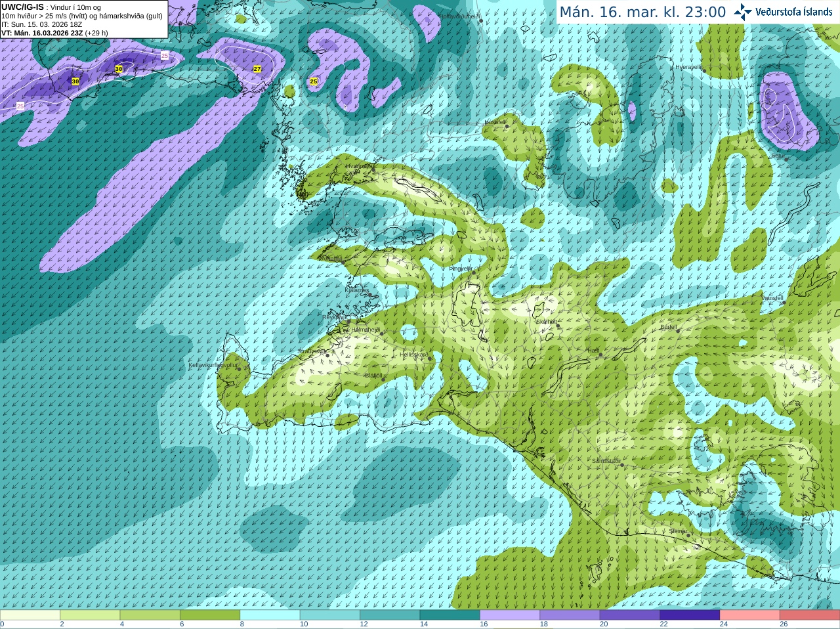Click the 0–2 m/s pale yellow legend swatch
The image size is (840, 629).
30,615
